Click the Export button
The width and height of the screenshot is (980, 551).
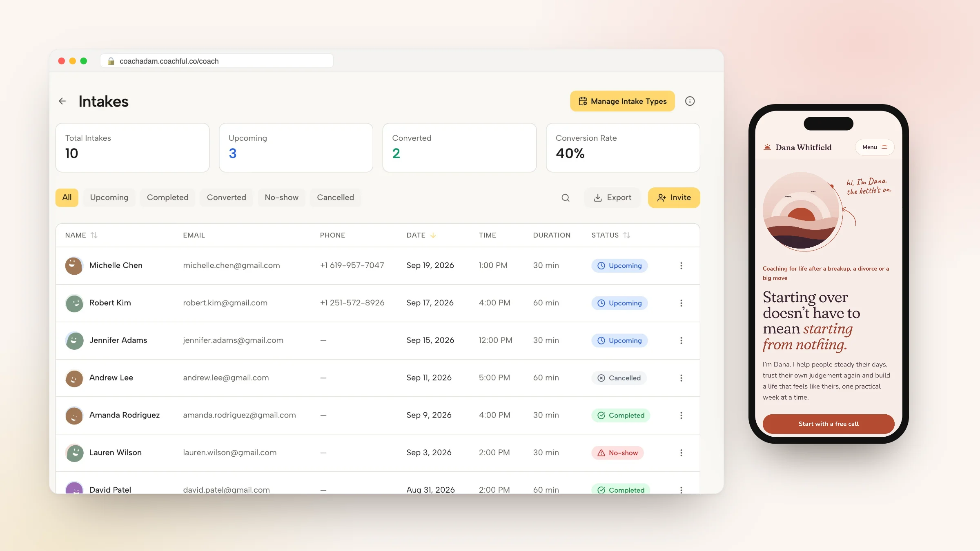(x=612, y=198)
